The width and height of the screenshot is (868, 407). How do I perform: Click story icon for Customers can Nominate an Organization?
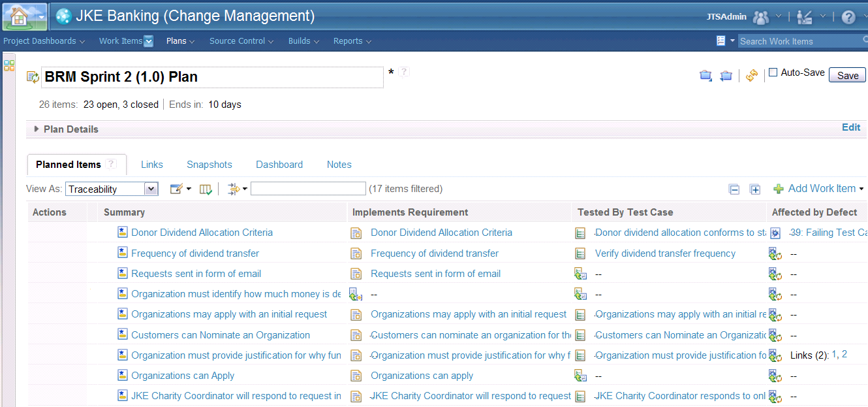[x=122, y=334]
